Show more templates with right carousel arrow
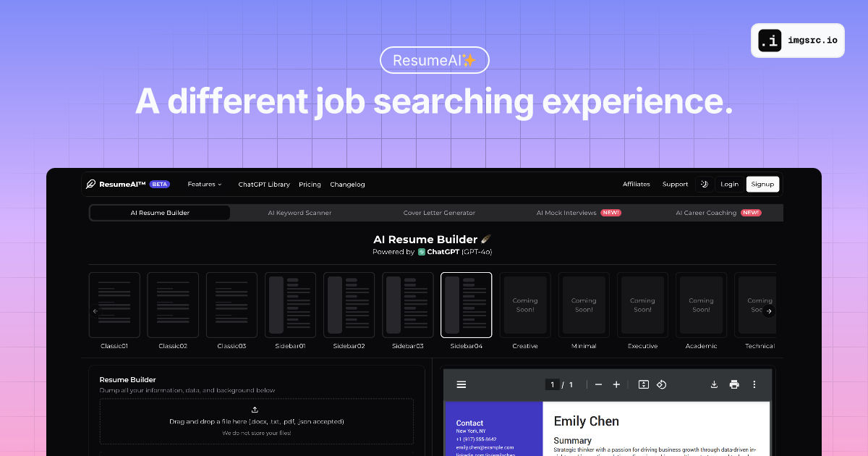This screenshot has height=456, width=868. pos(769,311)
